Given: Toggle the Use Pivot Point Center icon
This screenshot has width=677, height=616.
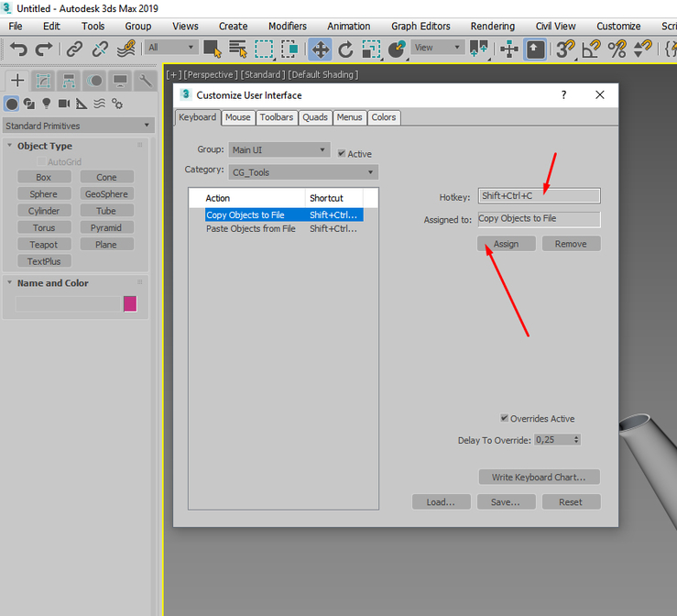Looking at the screenshot, I should tap(479, 49).
